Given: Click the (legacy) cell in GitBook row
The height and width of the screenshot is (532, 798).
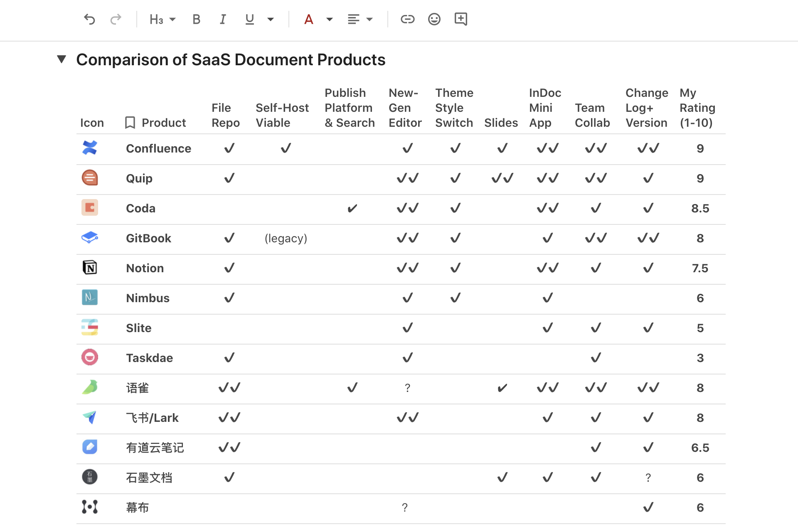Looking at the screenshot, I should pyautogui.click(x=286, y=238).
